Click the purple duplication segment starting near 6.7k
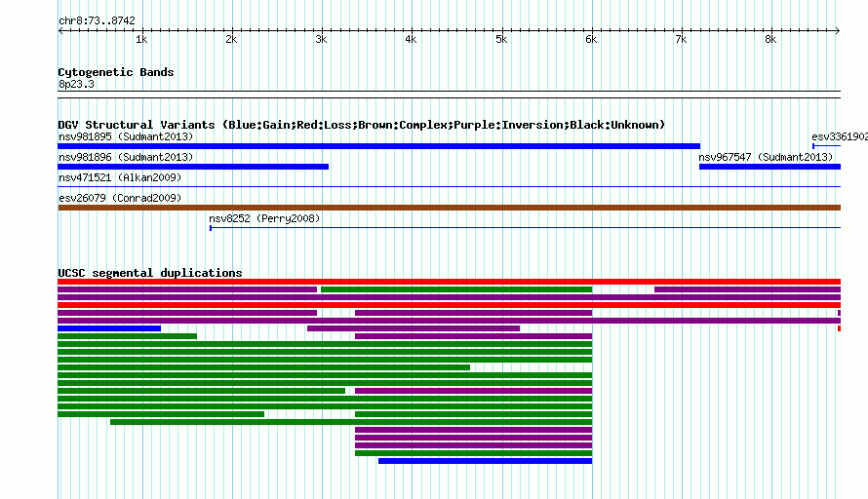The image size is (868, 499). click(x=747, y=289)
